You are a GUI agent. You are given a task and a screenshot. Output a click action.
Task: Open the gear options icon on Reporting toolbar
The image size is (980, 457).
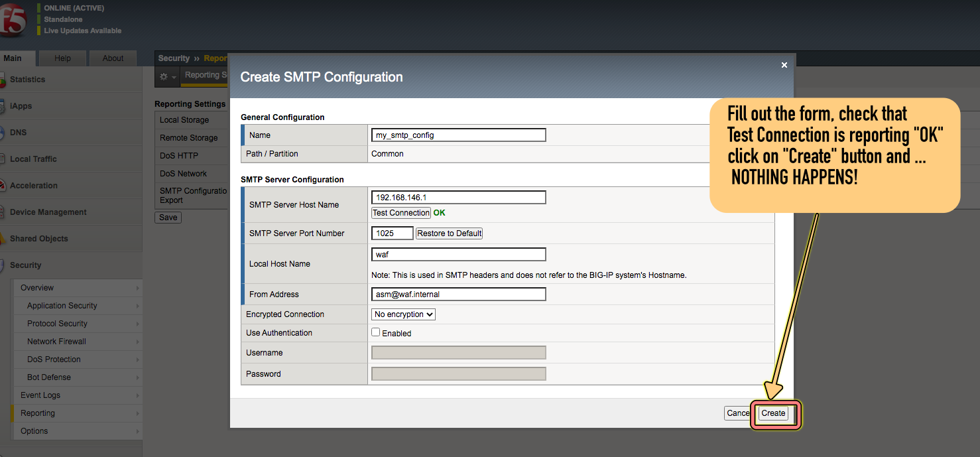pos(164,76)
